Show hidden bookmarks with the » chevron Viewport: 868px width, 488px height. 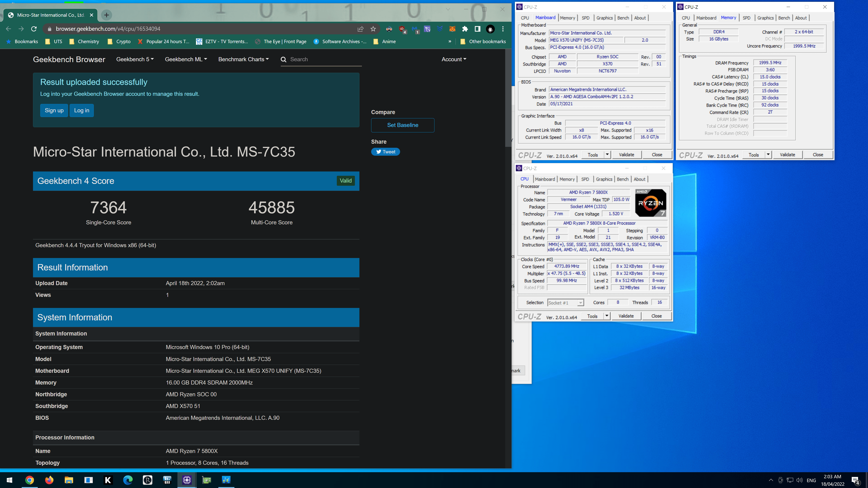click(x=450, y=41)
